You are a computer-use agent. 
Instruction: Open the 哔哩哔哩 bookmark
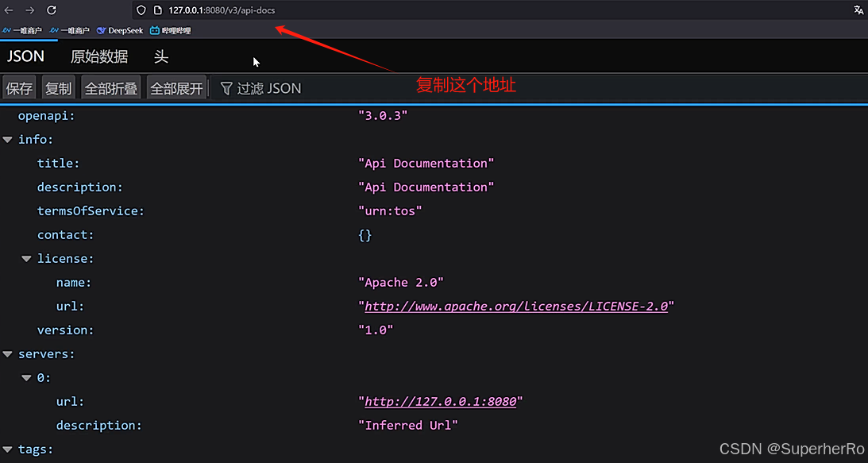tap(170, 30)
